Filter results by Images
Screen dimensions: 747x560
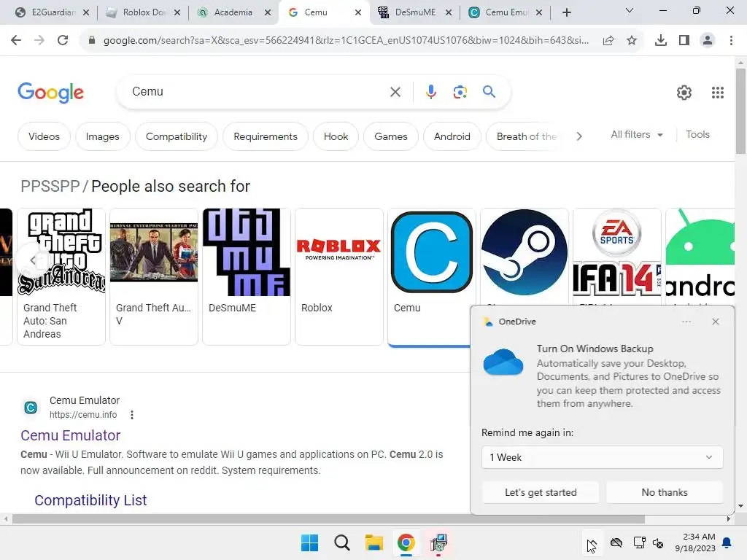[x=102, y=136]
